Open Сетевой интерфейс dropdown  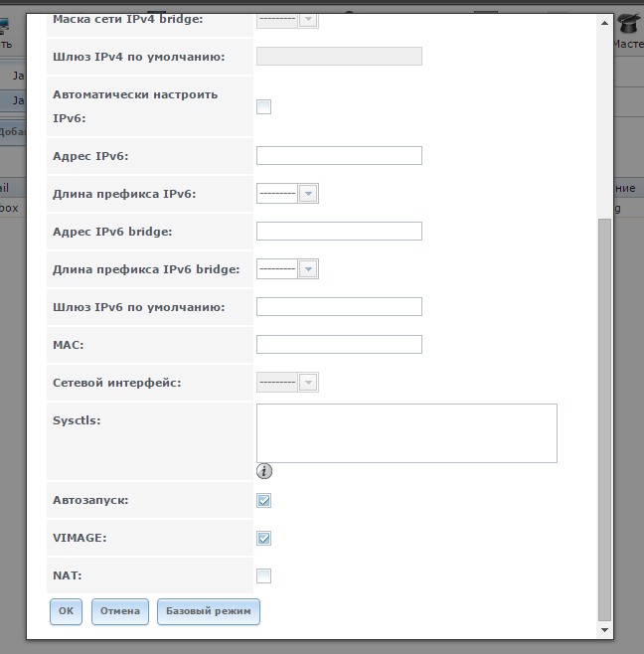click(x=287, y=382)
